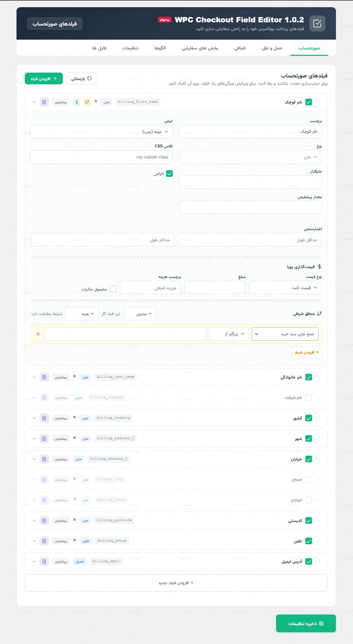Click the drag handle of استان row

pos(319,479)
